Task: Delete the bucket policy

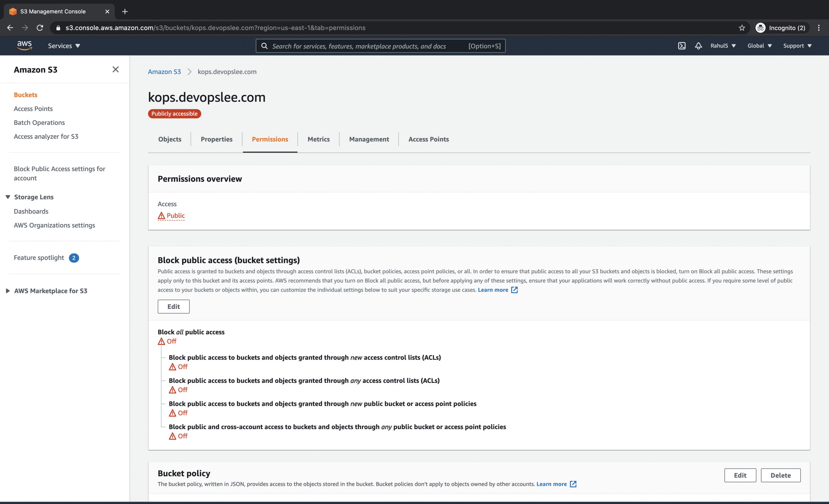Action: (781, 475)
